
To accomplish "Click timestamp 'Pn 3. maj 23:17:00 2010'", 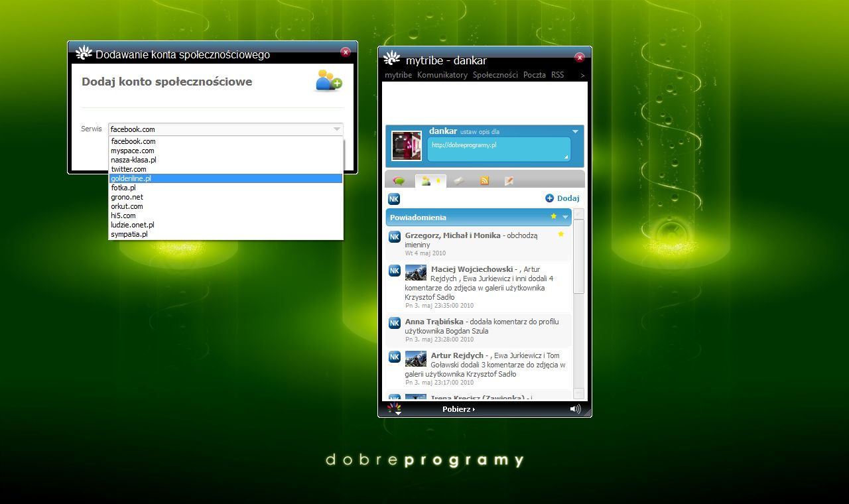I will coord(440,383).
